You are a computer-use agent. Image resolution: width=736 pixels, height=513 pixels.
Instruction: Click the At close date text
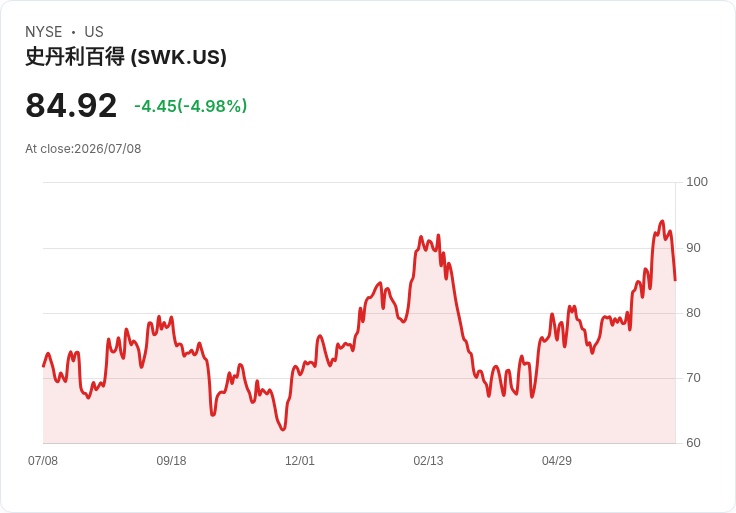[x=83, y=149]
